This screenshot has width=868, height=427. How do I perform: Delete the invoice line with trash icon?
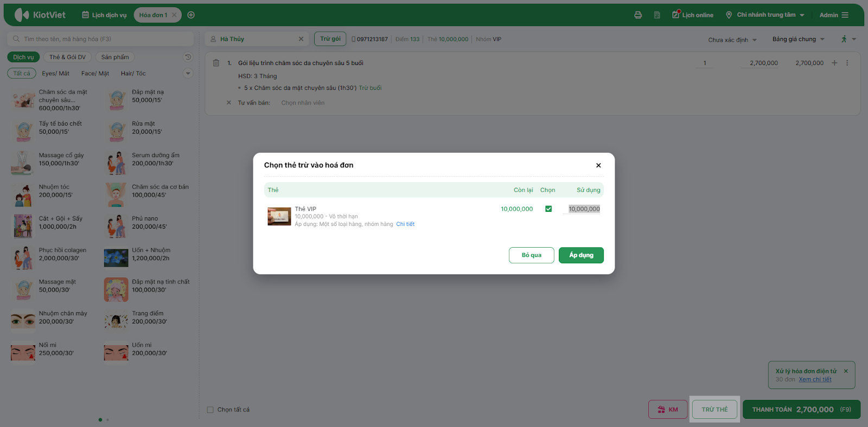click(x=216, y=63)
